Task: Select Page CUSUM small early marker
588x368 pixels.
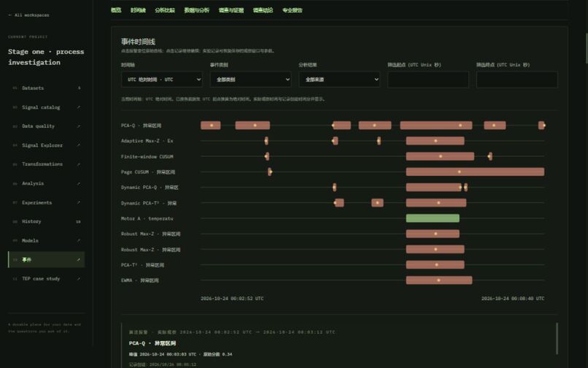Action: coord(270,172)
